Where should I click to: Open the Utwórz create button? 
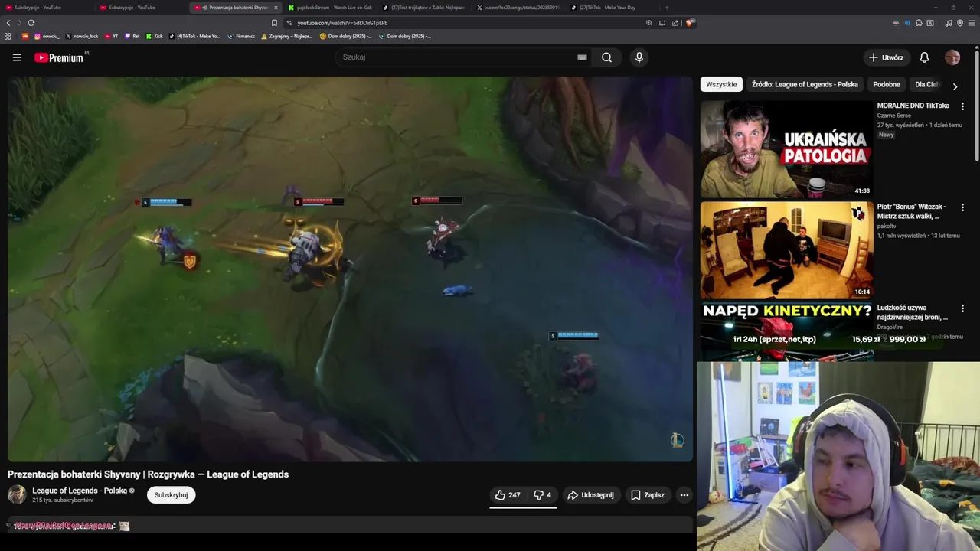point(886,57)
